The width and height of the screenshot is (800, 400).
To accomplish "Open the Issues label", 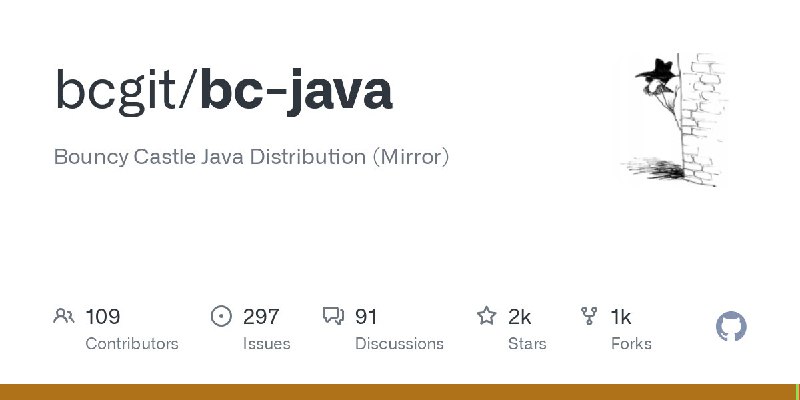I will (266, 343).
